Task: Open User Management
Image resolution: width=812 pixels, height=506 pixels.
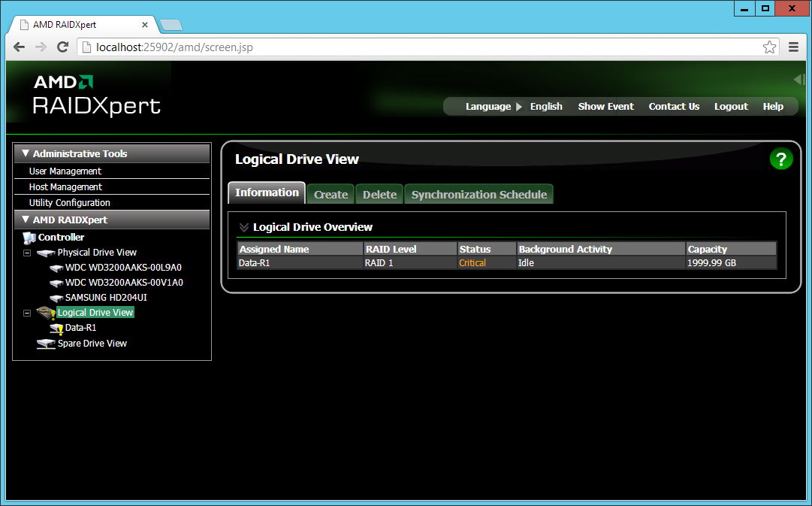Action: (65, 171)
